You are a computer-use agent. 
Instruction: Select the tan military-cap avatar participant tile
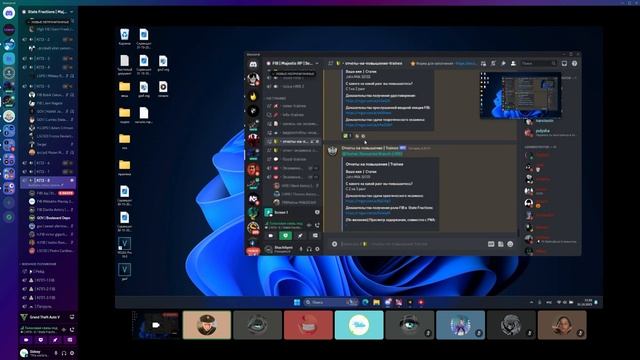coord(207,325)
